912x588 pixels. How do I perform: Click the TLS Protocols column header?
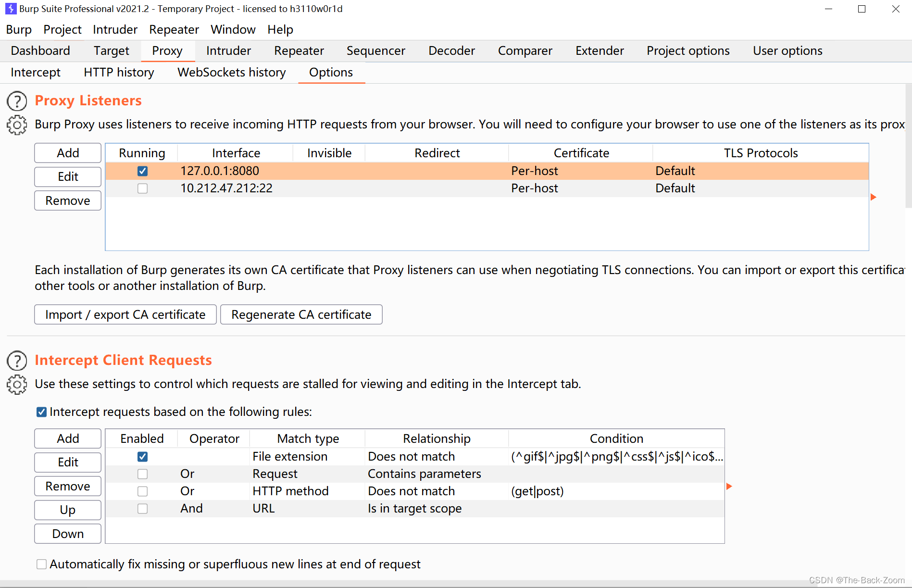[761, 153]
